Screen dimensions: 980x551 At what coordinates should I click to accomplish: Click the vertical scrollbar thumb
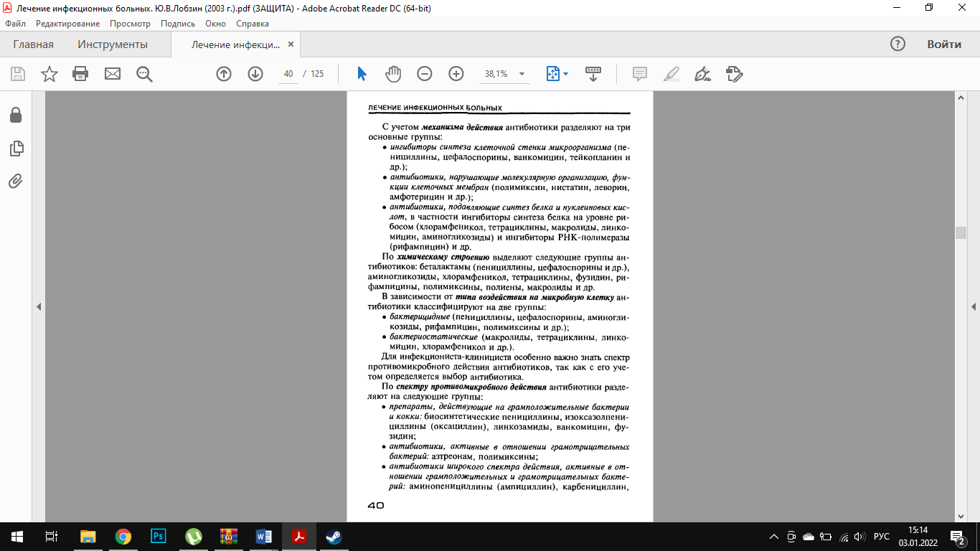point(961,232)
